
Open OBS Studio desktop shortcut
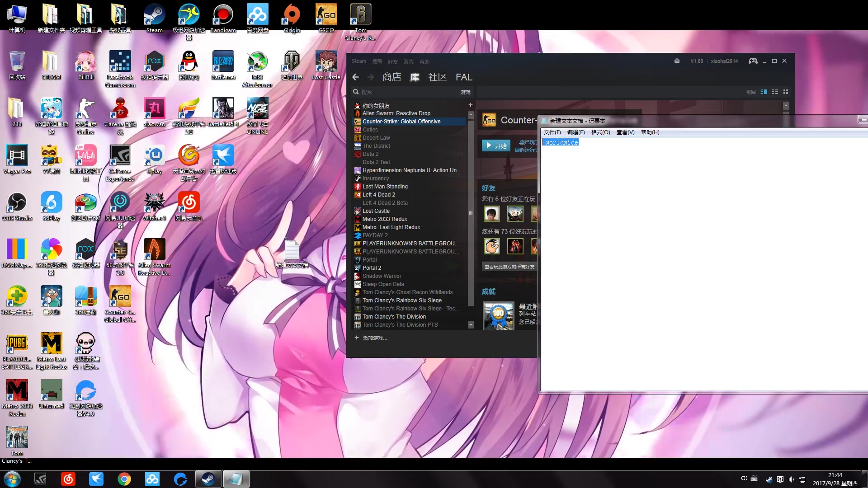[x=17, y=206]
